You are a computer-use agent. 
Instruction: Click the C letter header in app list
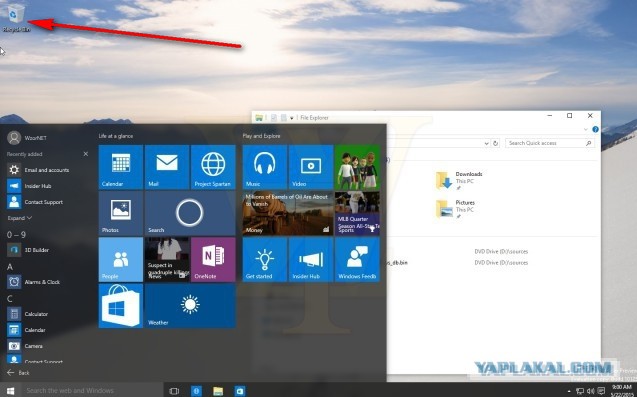click(x=10, y=299)
